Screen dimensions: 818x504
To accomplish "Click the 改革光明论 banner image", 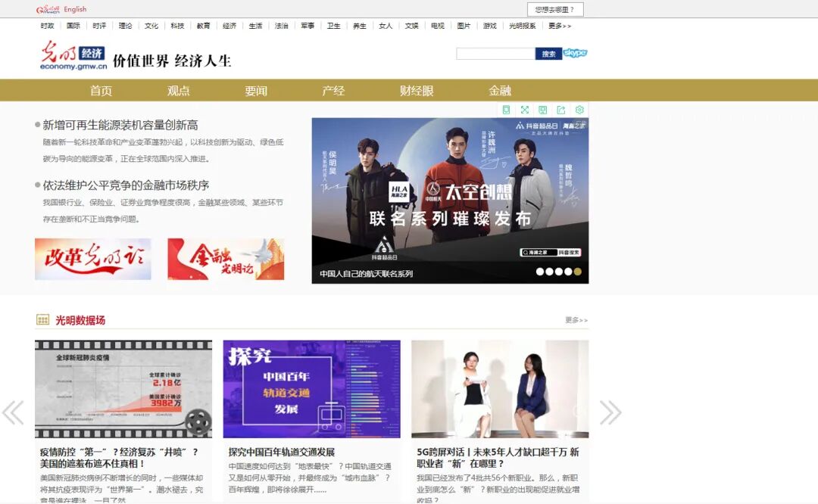I will (x=93, y=259).
